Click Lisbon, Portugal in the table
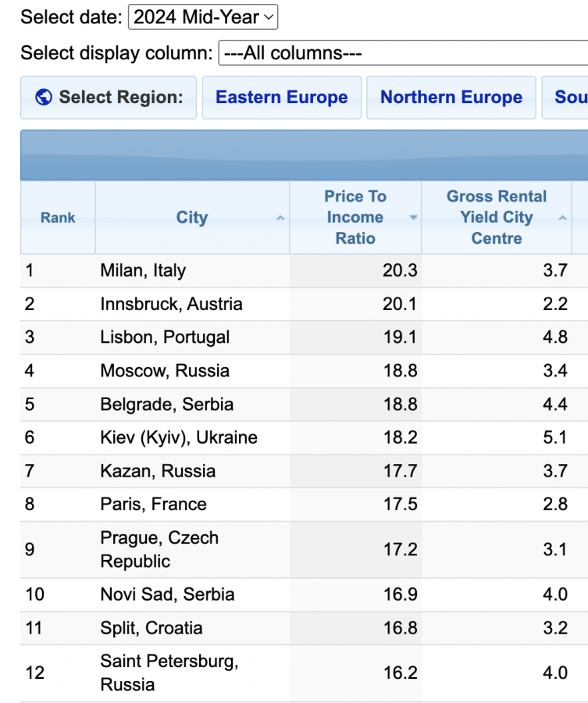 pos(165,337)
